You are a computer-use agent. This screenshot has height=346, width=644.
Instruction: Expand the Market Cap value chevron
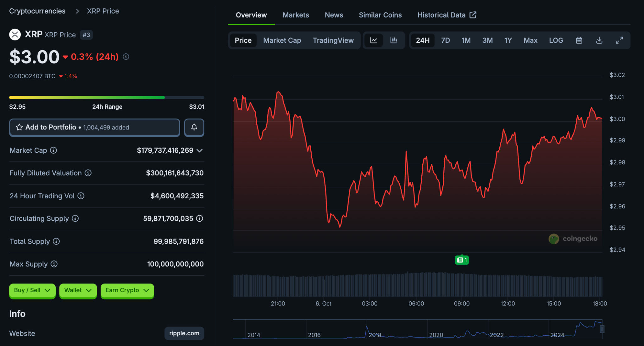point(200,151)
